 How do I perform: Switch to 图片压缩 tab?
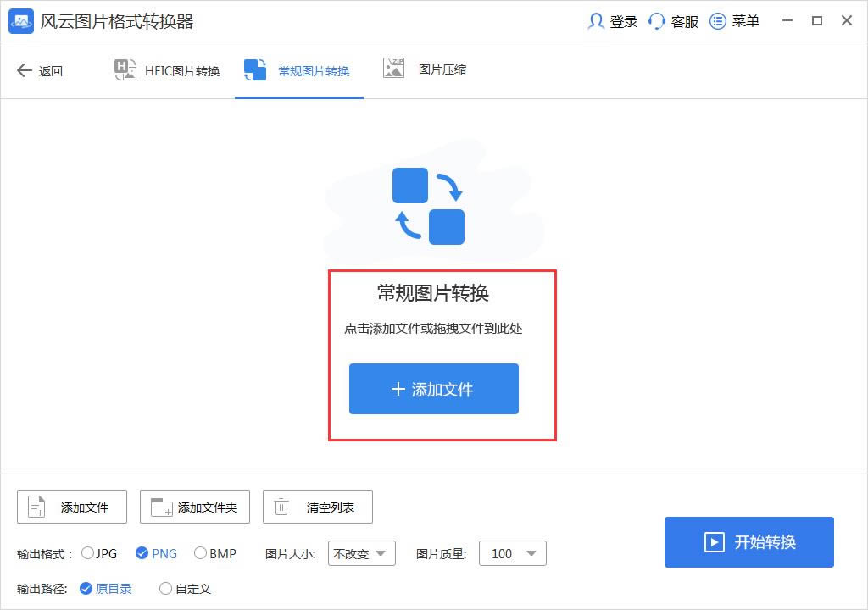pyautogui.click(x=425, y=69)
